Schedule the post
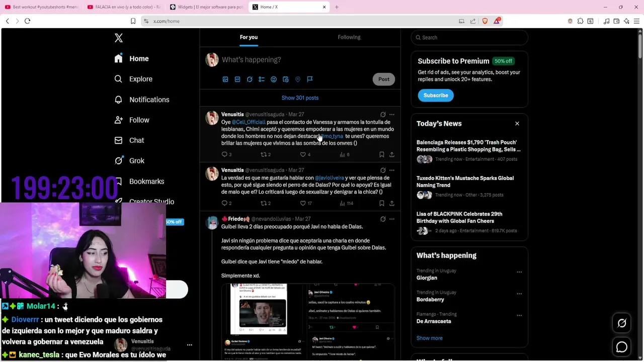The height and width of the screenshot is (362, 644). pyautogui.click(x=286, y=79)
